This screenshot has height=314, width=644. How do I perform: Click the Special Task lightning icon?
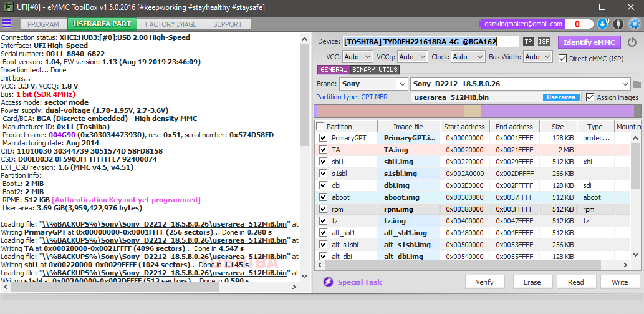(328, 282)
